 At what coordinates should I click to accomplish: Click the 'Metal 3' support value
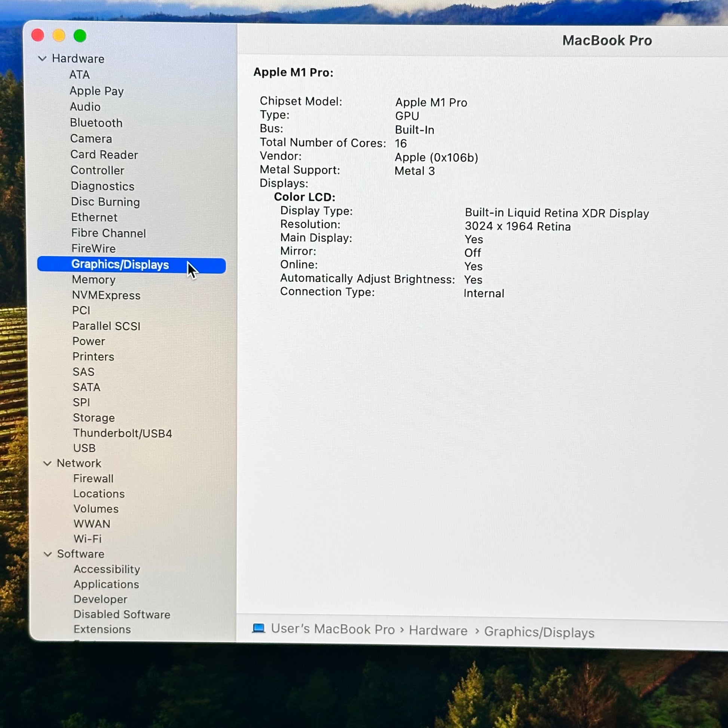click(x=415, y=171)
